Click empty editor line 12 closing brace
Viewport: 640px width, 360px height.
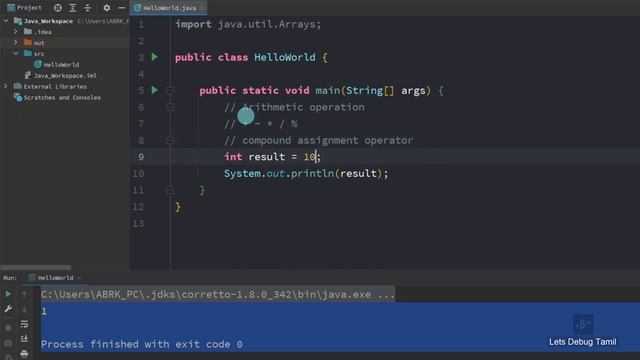pyautogui.click(x=178, y=207)
